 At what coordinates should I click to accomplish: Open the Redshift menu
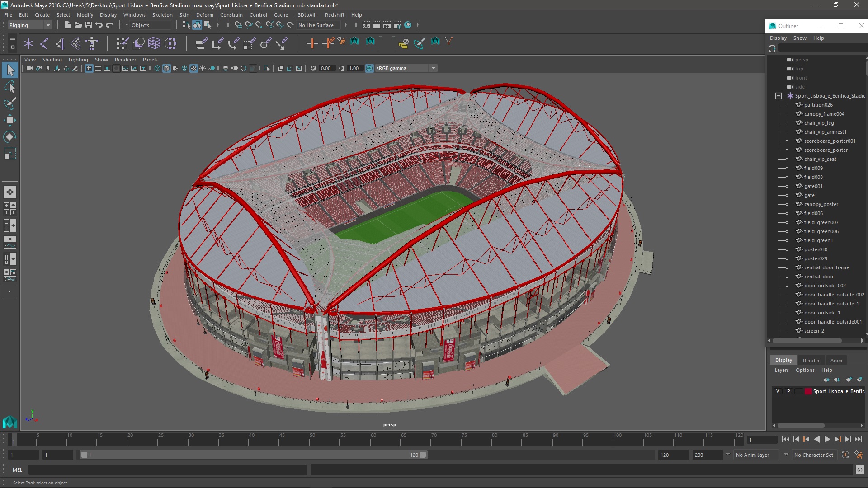pyautogui.click(x=335, y=15)
